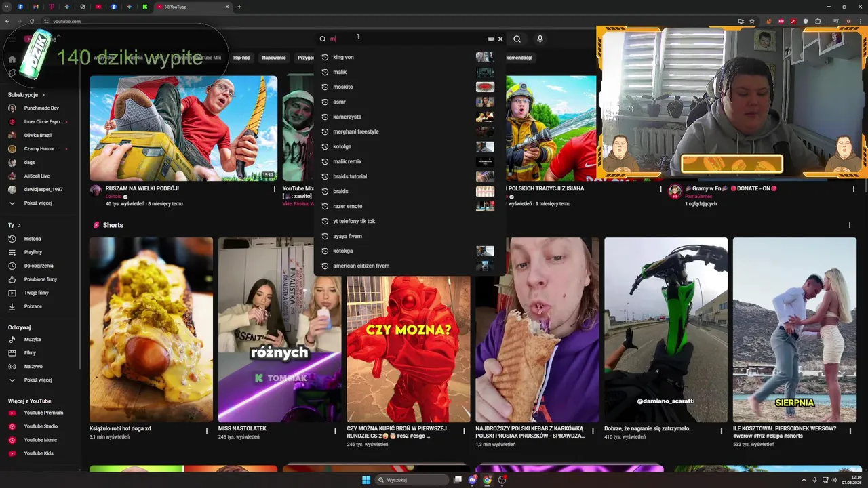Select 'malik remix' suggestion
The width and height of the screenshot is (868, 488).
tap(410, 161)
